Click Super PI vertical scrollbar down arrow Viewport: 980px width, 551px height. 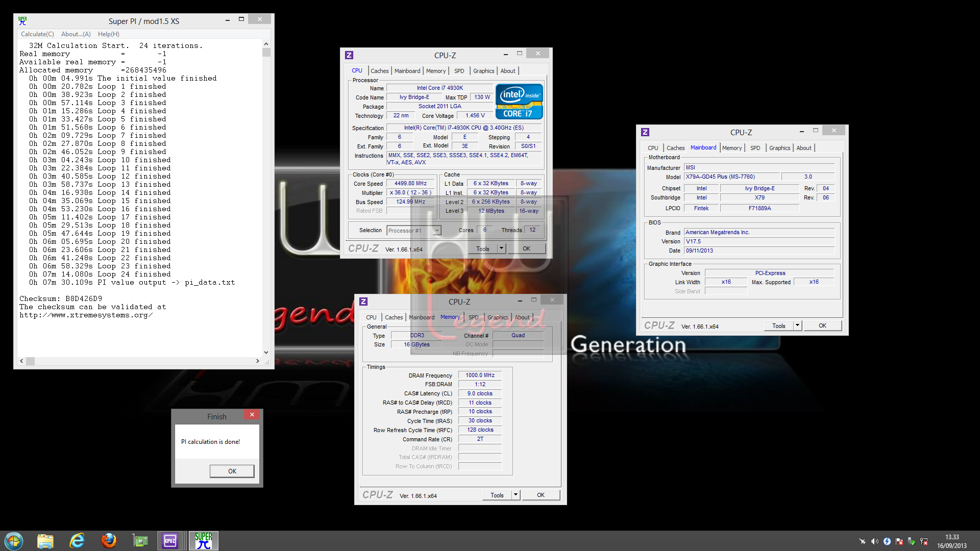(266, 352)
